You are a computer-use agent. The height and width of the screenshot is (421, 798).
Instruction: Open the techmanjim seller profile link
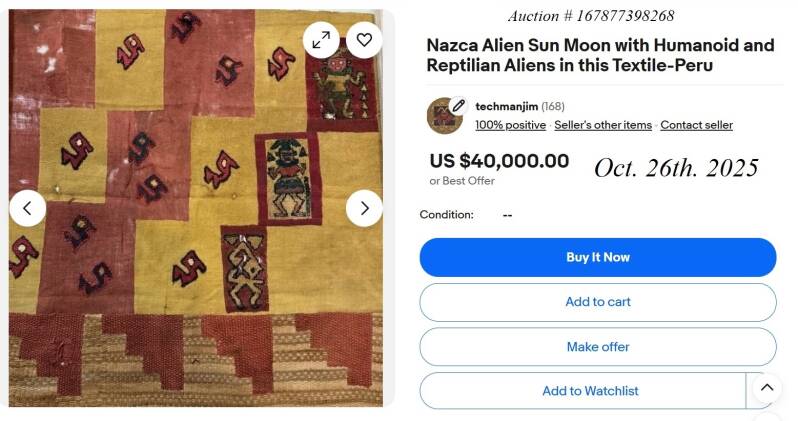click(506, 106)
